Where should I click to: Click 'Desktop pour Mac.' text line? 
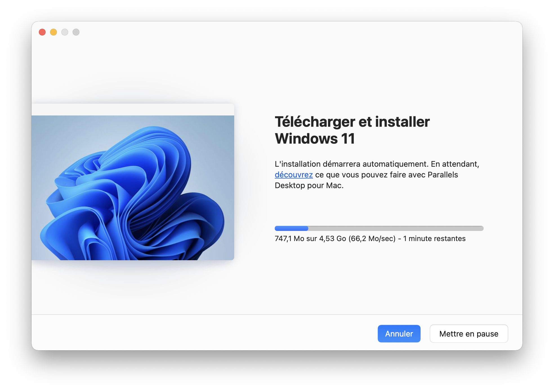pos(309,186)
